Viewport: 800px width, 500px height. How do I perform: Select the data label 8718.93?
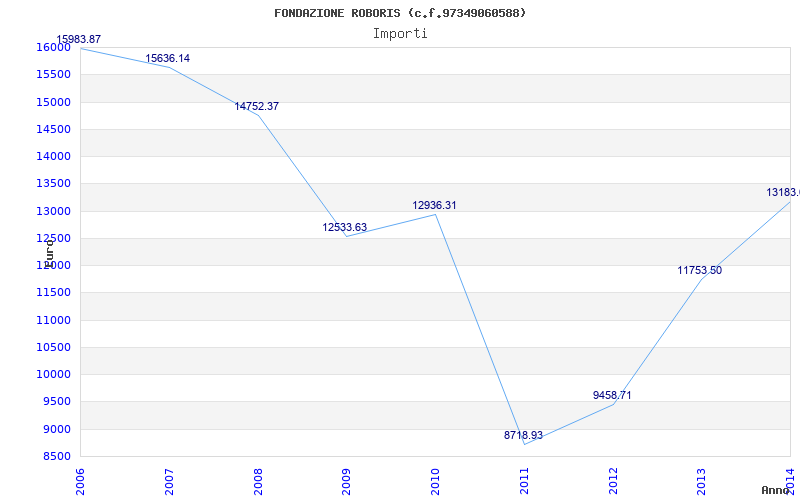[x=523, y=435]
